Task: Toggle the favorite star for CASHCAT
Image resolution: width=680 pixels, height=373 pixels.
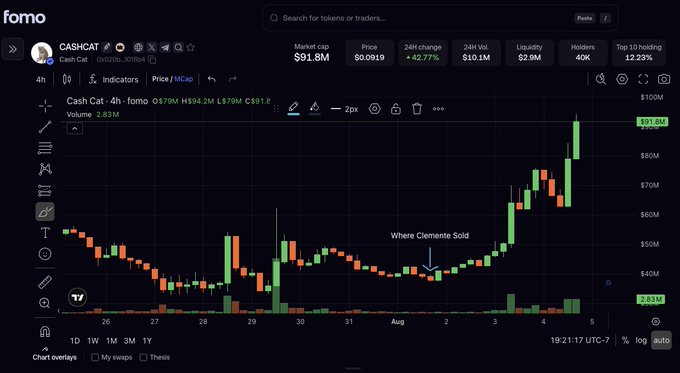Action: [x=190, y=47]
